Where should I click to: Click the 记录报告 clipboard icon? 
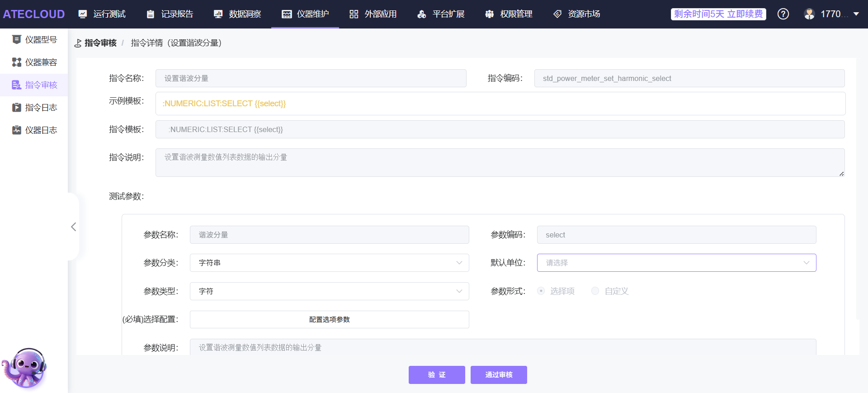pyautogui.click(x=151, y=14)
